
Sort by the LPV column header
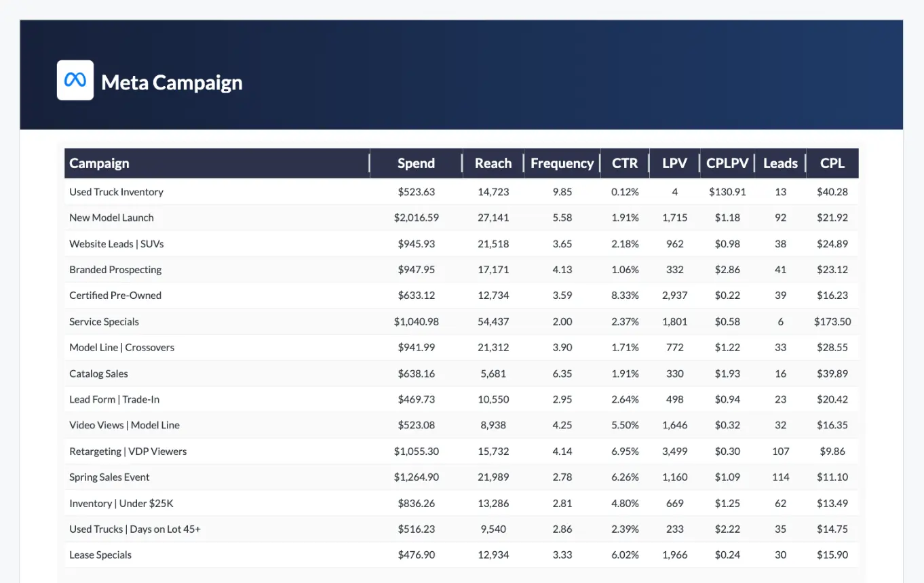(x=675, y=163)
